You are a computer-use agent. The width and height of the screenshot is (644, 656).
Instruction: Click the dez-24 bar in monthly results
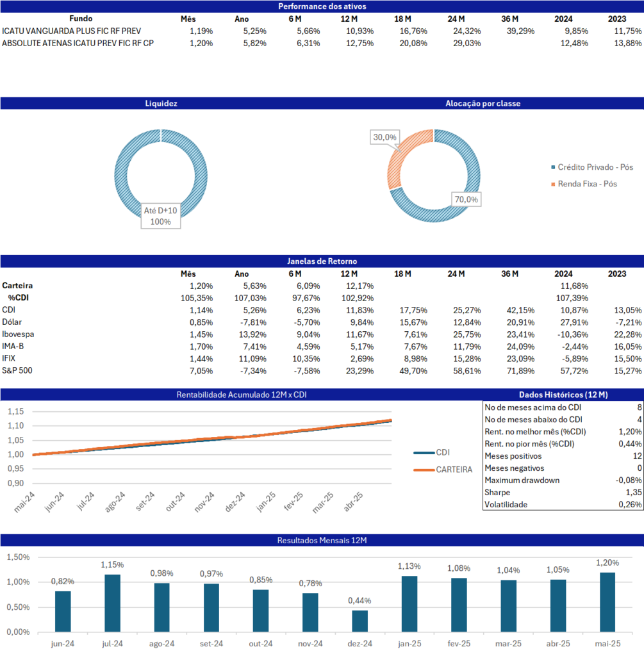tap(359, 621)
